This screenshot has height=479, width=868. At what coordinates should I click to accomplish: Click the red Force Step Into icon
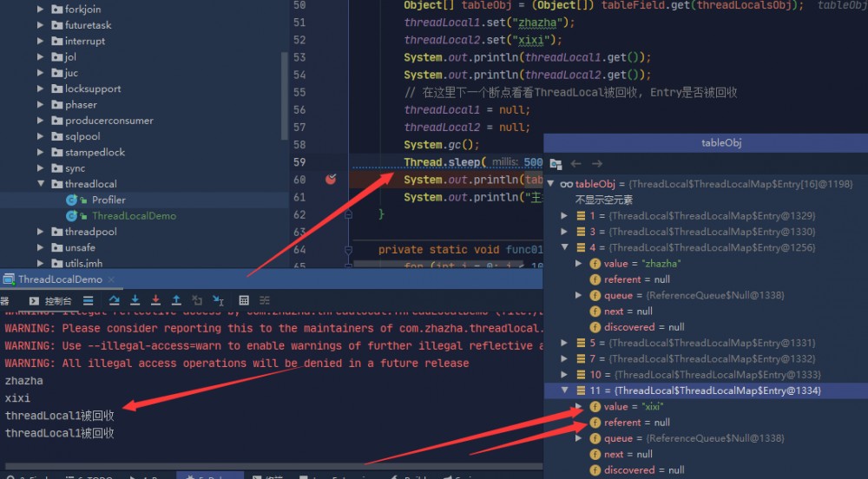[155, 300]
